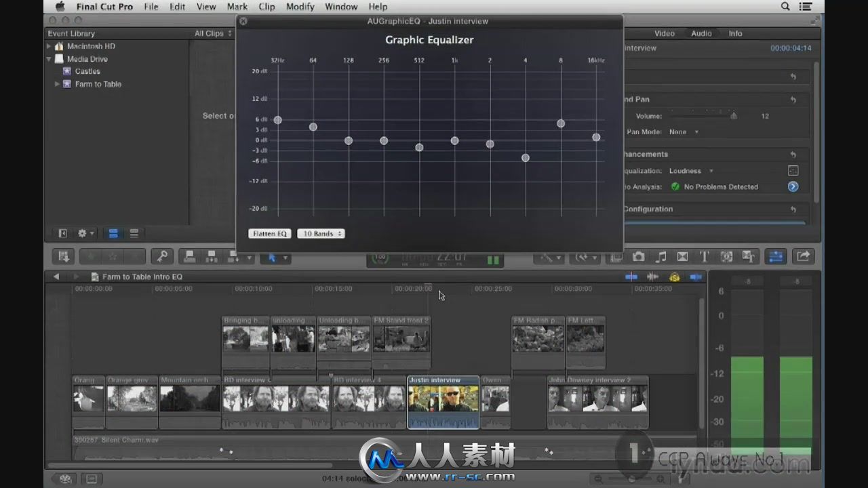This screenshot has width=868, height=488.
Task: Switch to the Info inspector tab
Action: pos(735,33)
